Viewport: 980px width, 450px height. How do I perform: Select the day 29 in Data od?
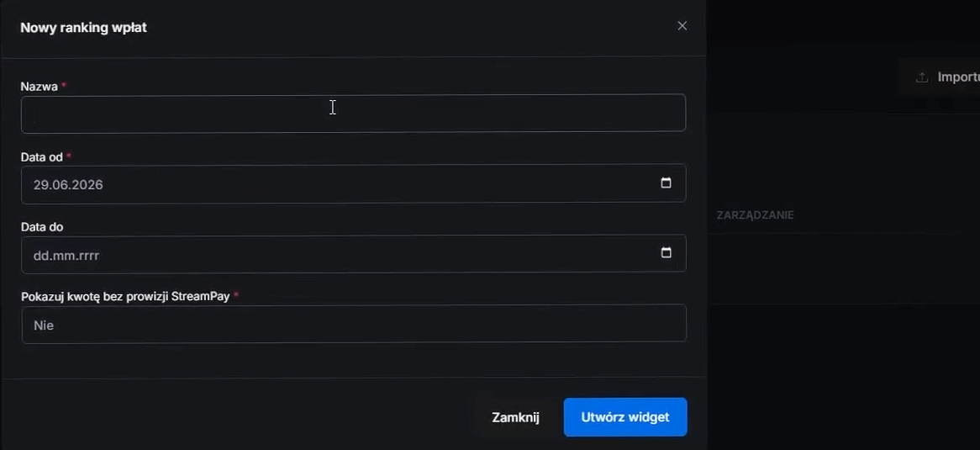click(40, 185)
